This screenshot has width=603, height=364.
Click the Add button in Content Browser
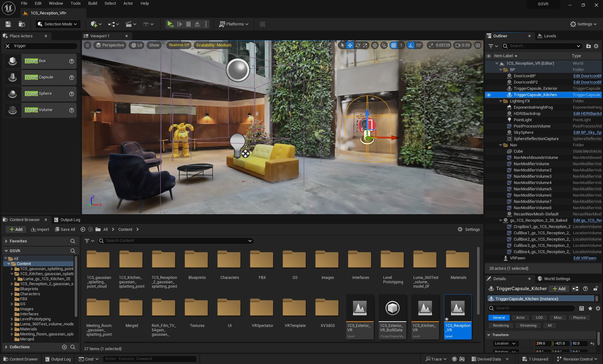click(x=16, y=230)
